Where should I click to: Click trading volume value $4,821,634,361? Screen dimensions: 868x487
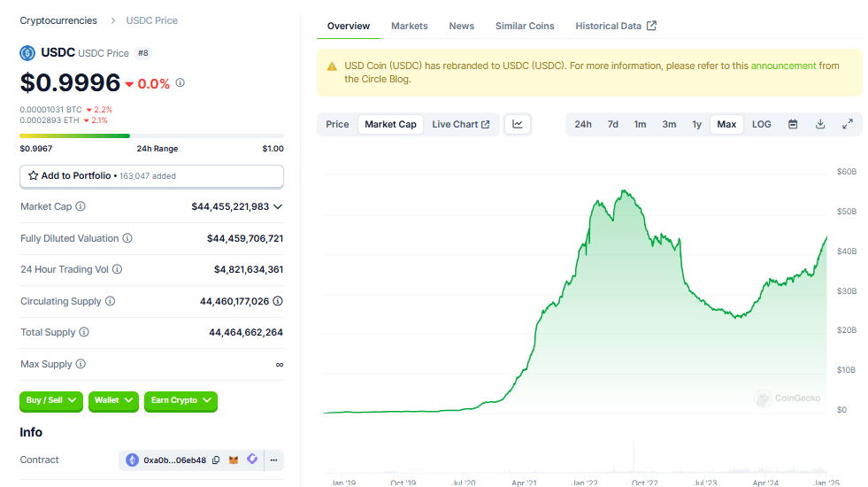pos(249,269)
